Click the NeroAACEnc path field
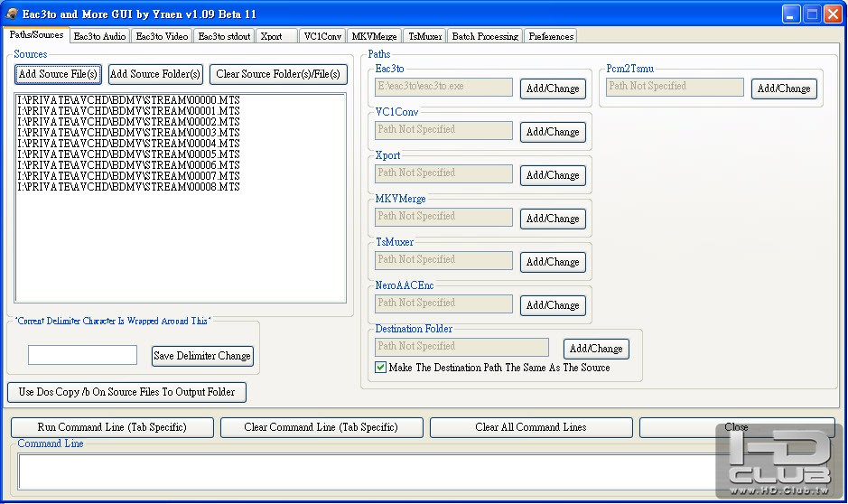This screenshot has width=848, height=504. pos(443,303)
